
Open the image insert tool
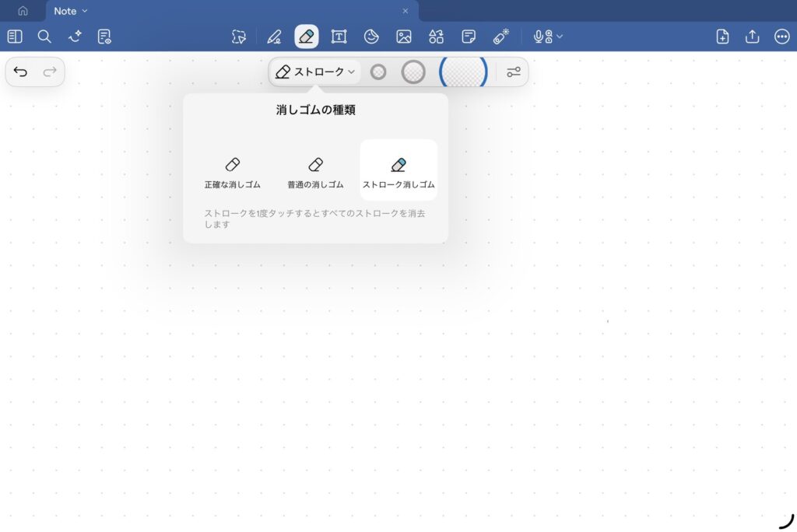(x=403, y=37)
